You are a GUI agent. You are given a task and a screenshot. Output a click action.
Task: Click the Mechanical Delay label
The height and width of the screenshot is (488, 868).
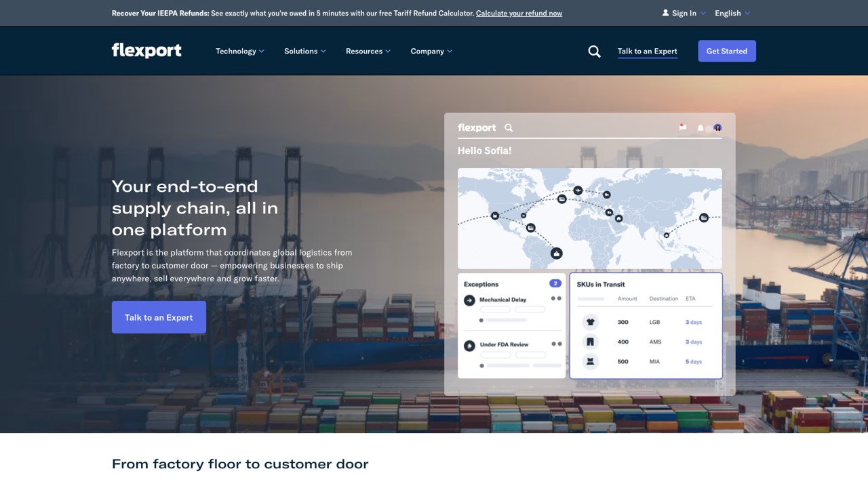(x=503, y=300)
